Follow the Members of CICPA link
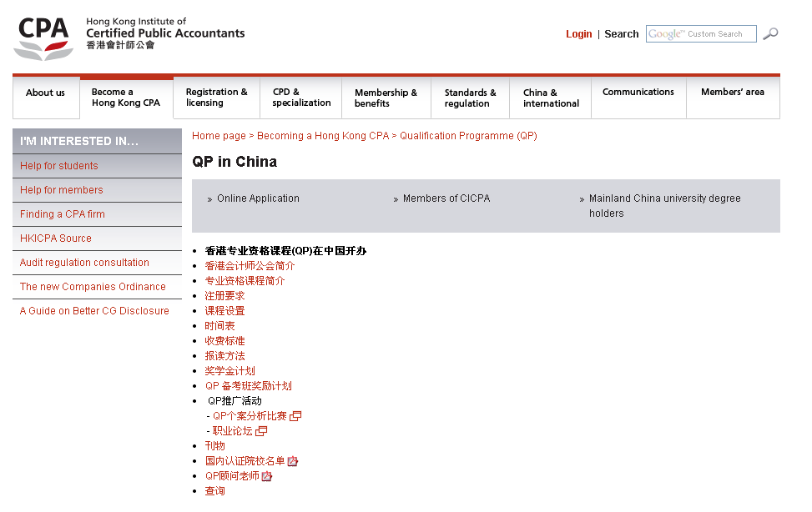The width and height of the screenshot is (812, 512). (447, 198)
